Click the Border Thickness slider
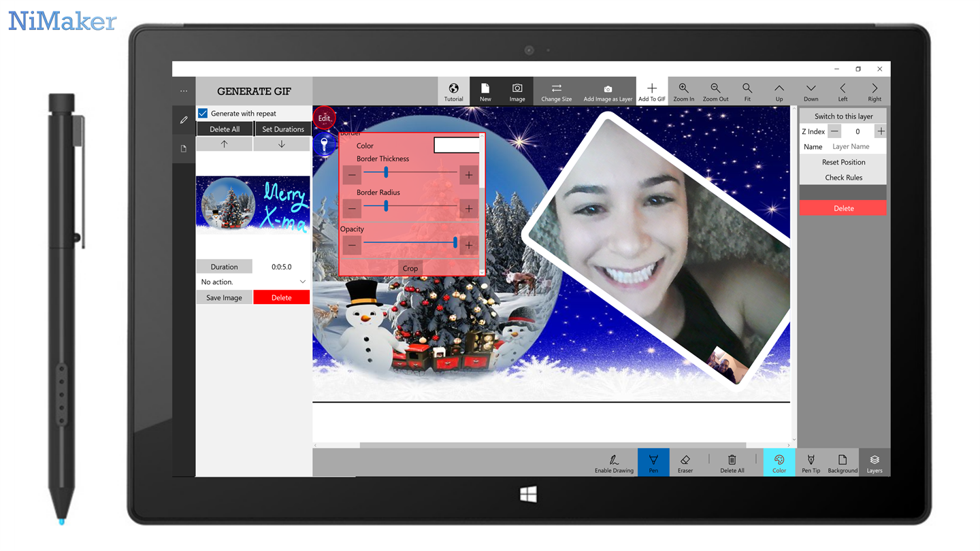980x551 pixels. pos(410,173)
